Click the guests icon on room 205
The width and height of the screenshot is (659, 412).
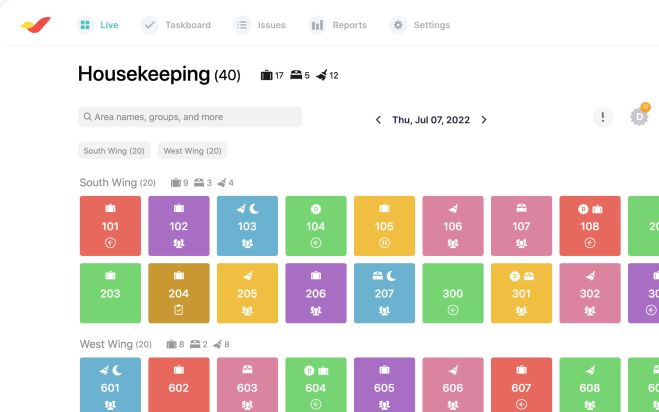point(247,311)
